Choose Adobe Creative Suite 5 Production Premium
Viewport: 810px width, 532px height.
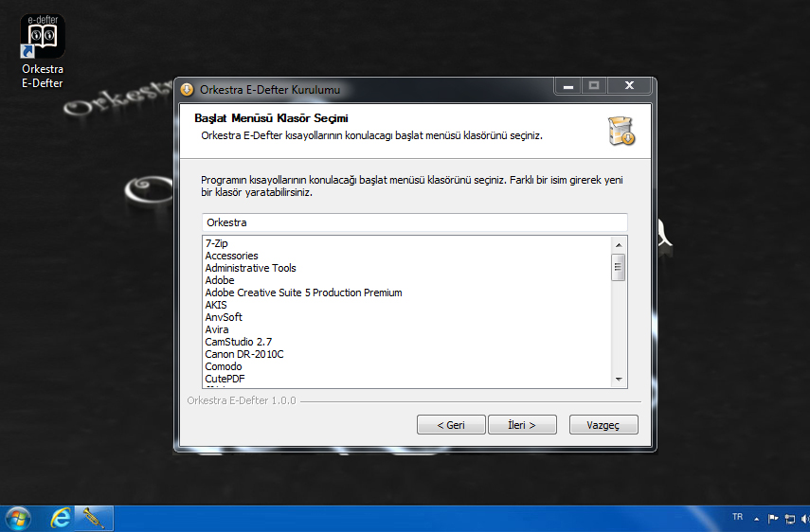(303, 293)
